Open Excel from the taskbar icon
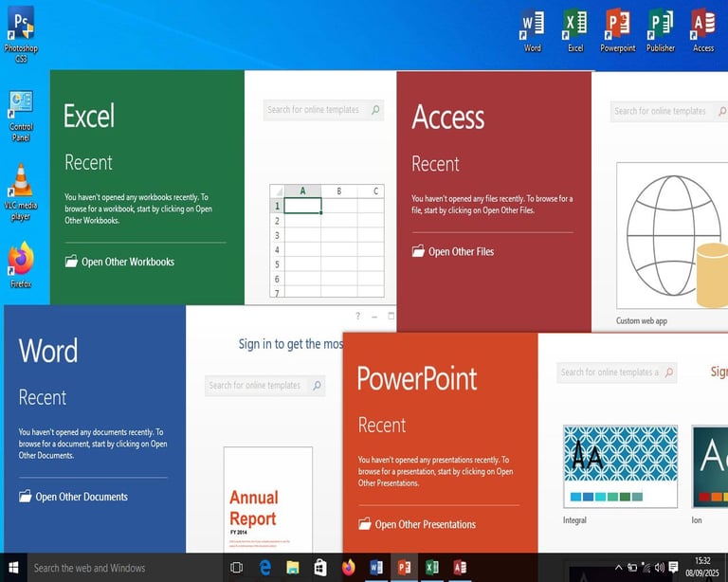The width and height of the screenshot is (728, 582). 432,567
